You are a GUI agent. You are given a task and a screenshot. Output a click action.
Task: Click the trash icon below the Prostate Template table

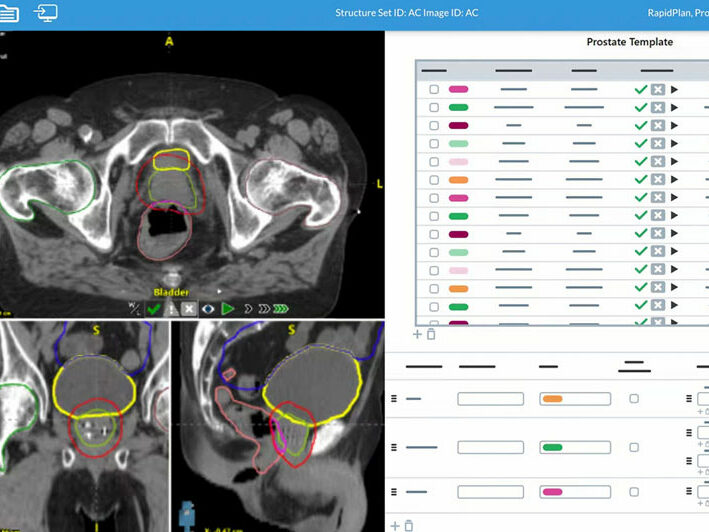431,334
